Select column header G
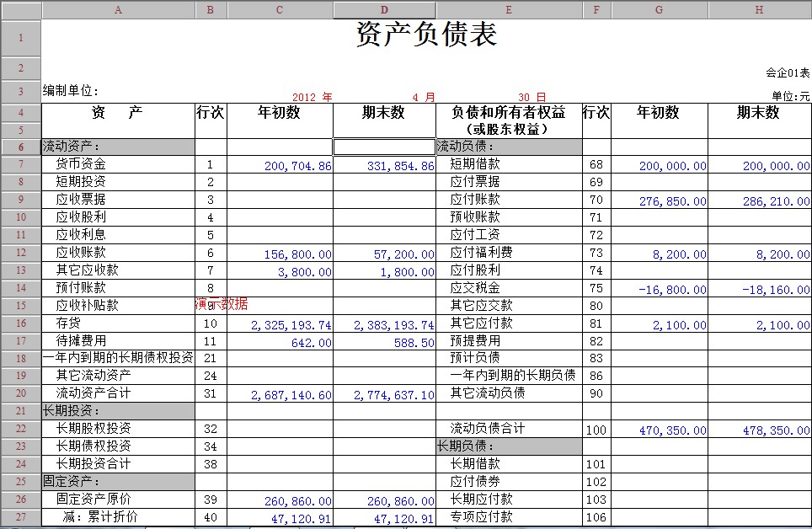Viewport: 812px width, 529px height. [x=659, y=10]
